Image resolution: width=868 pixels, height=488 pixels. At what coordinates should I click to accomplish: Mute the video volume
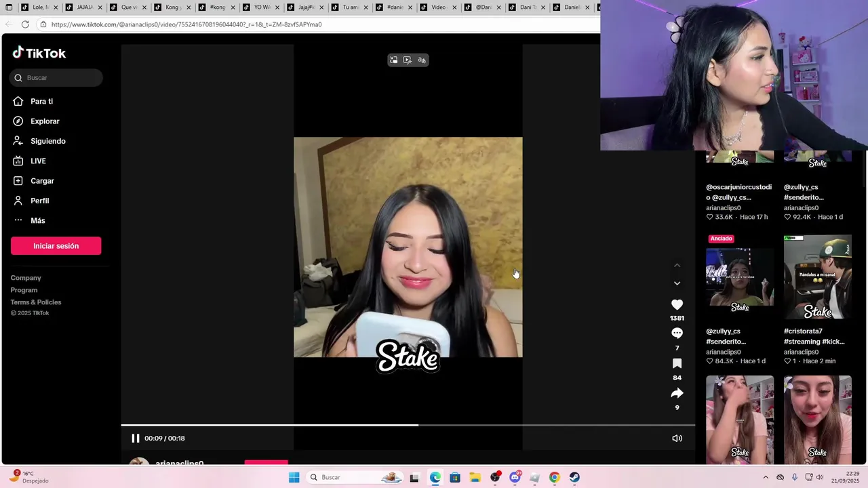(x=677, y=439)
